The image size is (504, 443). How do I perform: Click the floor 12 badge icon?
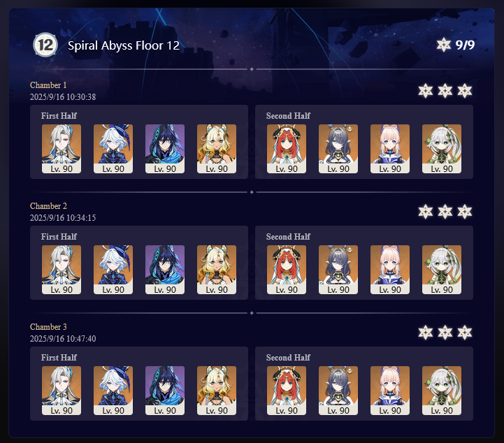click(45, 45)
